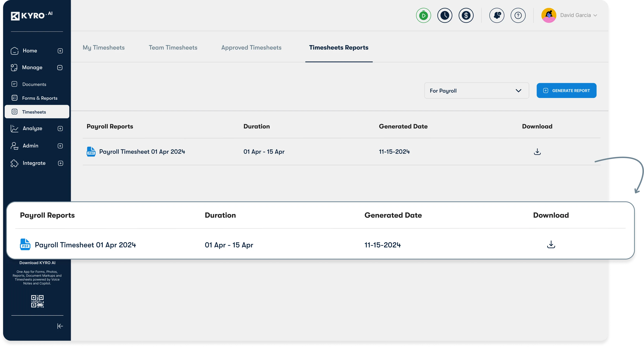
Task: Collapse sidebar using bottom arrow icon
Action: coord(60,326)
